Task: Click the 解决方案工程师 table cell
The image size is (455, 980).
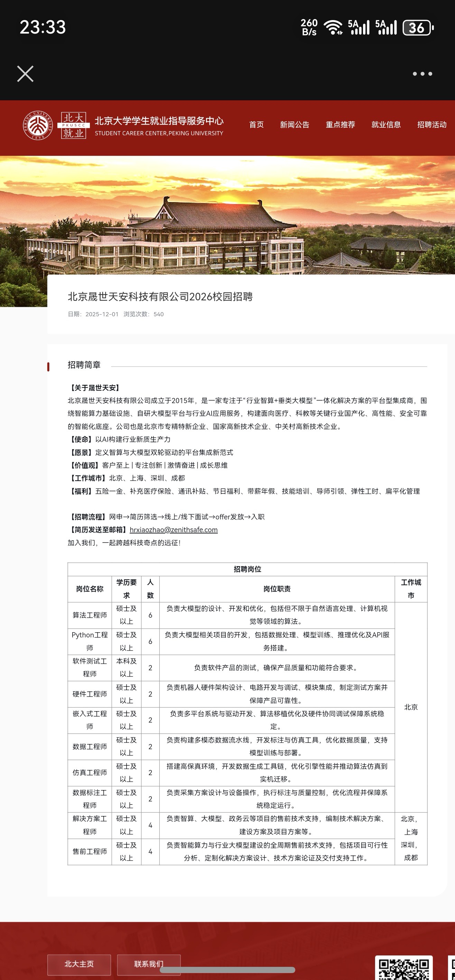Action: (x=90, y=825)
